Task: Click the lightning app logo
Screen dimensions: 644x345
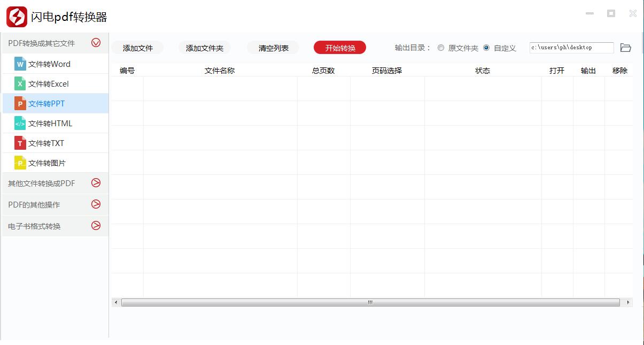Action: (x=17, y=17)
